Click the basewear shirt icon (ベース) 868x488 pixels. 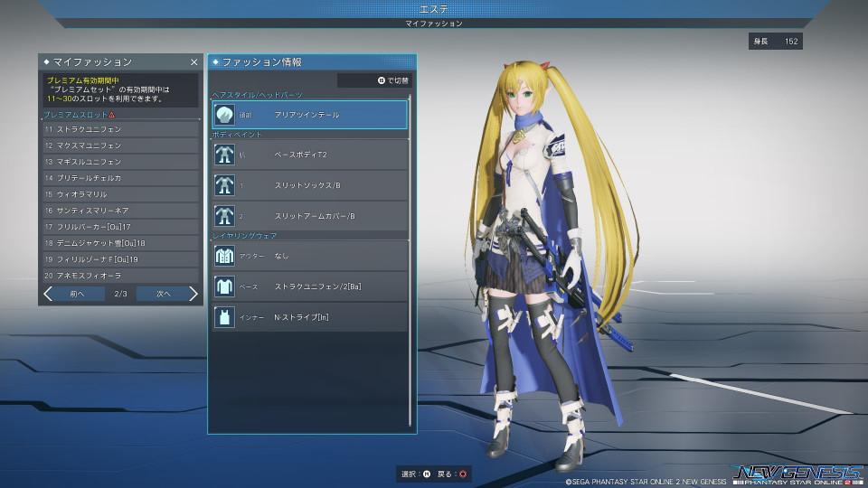click(x=224, y=286)
